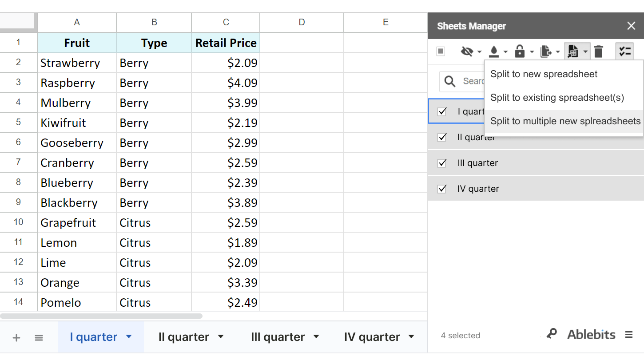Click the sheet tab color fill icon
This screenshot has width=644, height=364.
(x=493, y=52)
